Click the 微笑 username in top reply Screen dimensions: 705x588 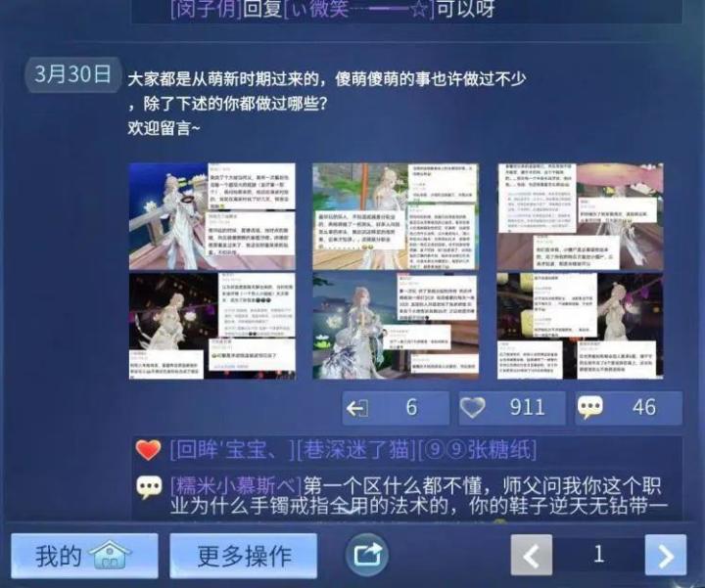359,8
